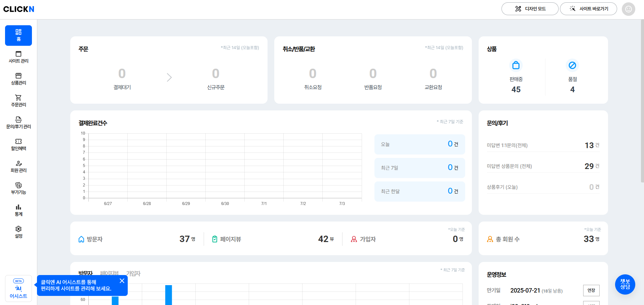
Task: Click the 최근 7일 payment count card
Action: [420, 168]
